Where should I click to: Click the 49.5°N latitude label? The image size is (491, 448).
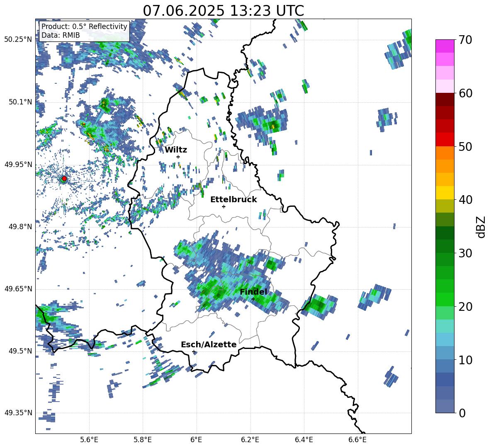coord(20,351)
